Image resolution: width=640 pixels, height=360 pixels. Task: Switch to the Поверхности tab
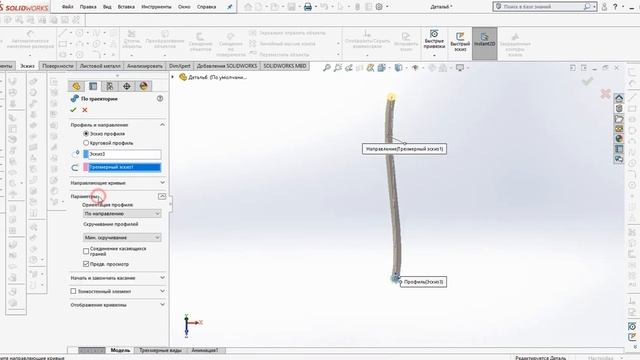click(58, 66)
